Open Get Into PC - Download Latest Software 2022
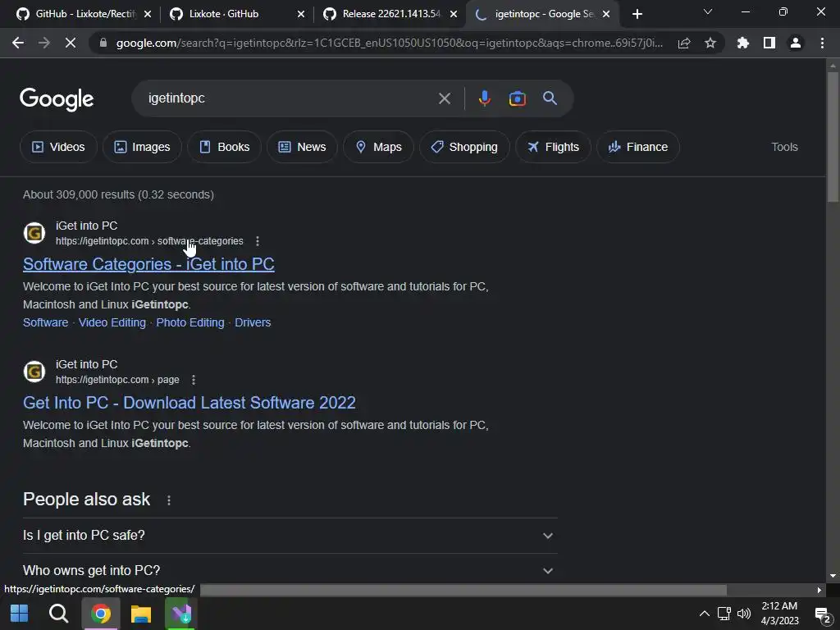This screenshot has height=630, width=840. tap(189, 403)
